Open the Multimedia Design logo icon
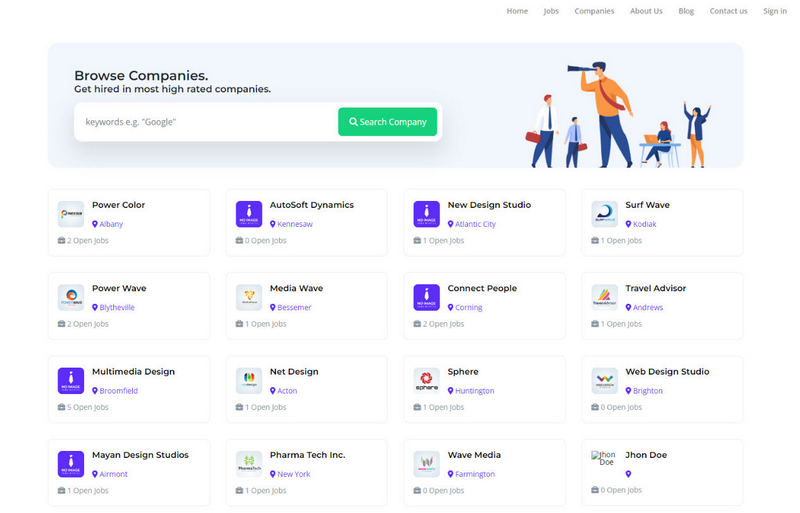This screenshot has width=800, height=513. coord(71,381)
